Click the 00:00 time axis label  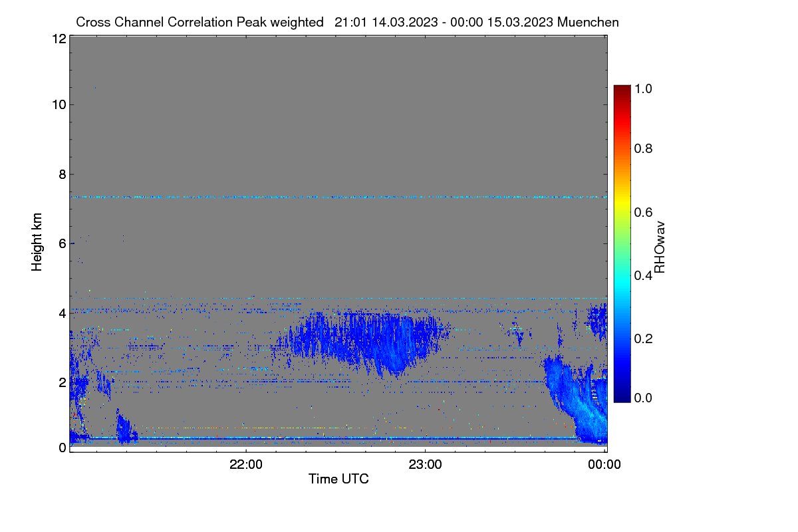604,465
